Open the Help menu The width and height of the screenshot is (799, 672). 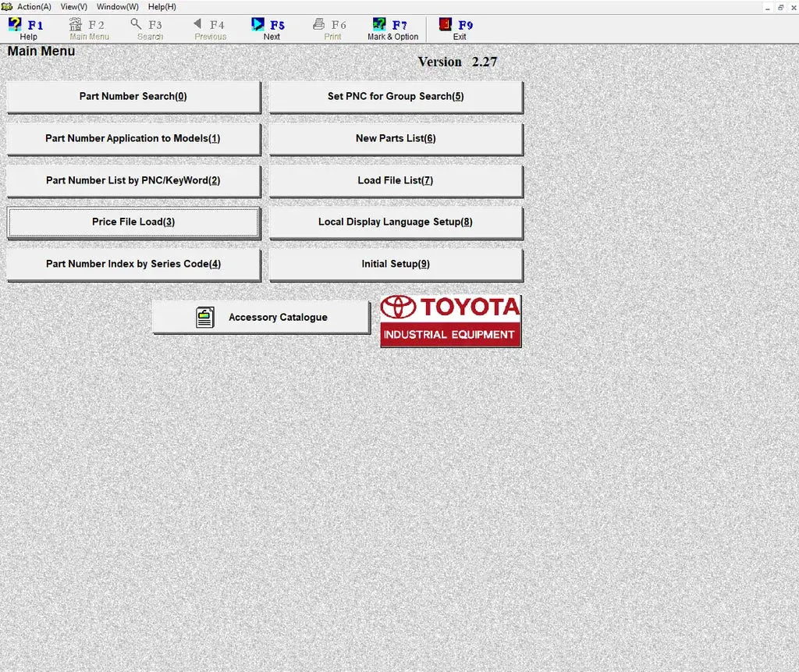[x=161, y=6]
